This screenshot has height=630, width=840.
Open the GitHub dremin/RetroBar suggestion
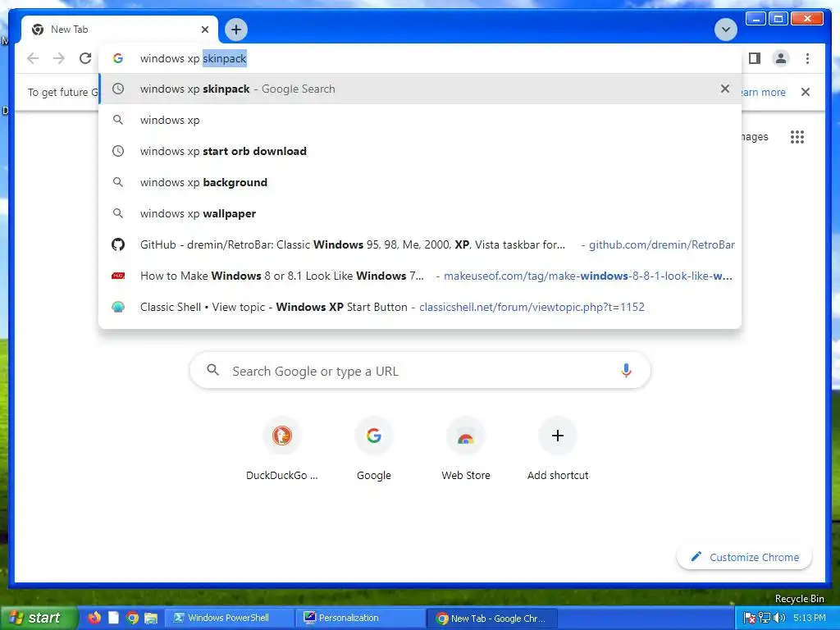point(420,244)
